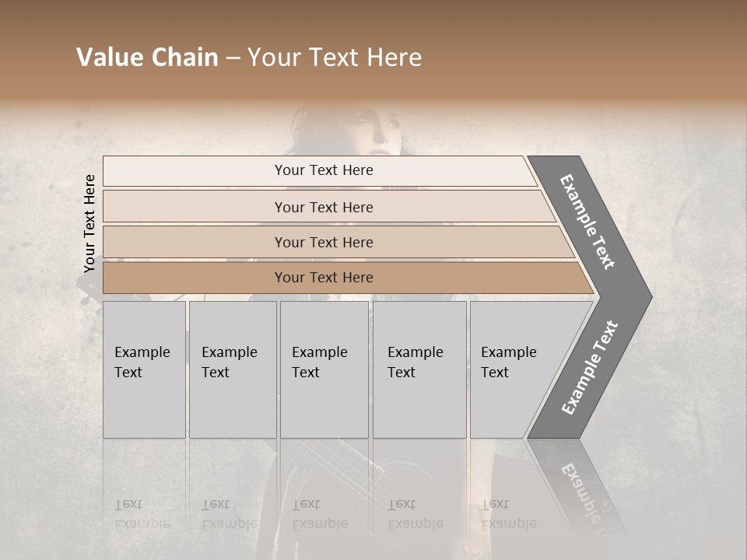Click the lower dark arrow "Example Text" segment
The width and height of the screenshot is (747, 560).
(590, 367)
